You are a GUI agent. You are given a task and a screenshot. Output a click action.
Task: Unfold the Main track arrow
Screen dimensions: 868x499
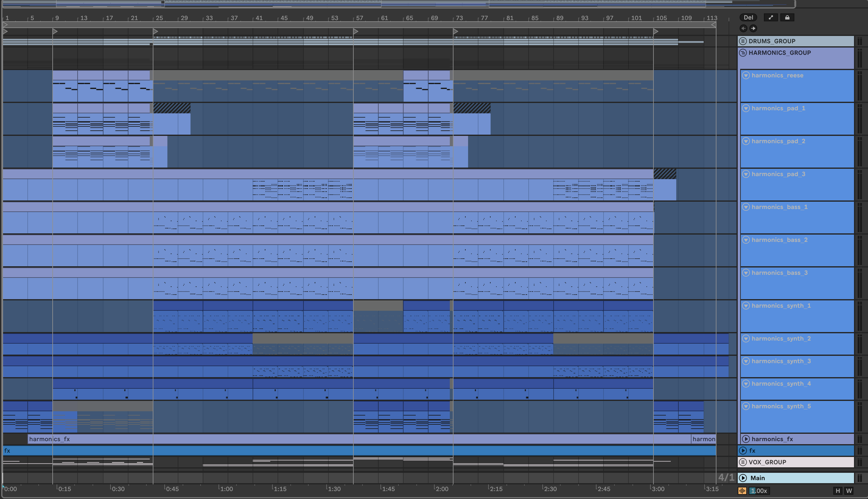[x=743, y=478]
